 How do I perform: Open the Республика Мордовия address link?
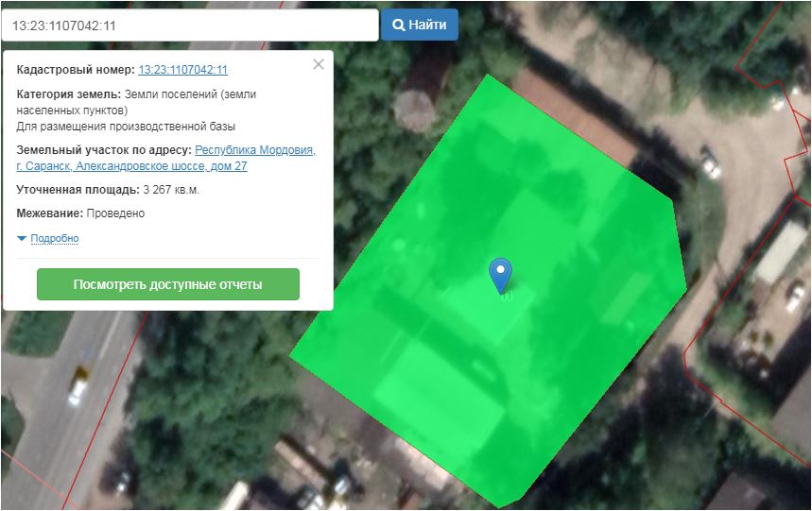click(x=166, y=158)
